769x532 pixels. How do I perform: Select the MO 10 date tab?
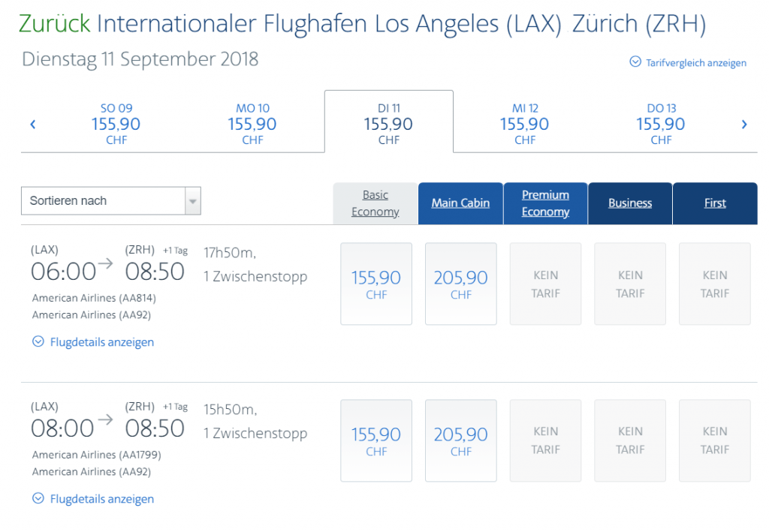252,124
